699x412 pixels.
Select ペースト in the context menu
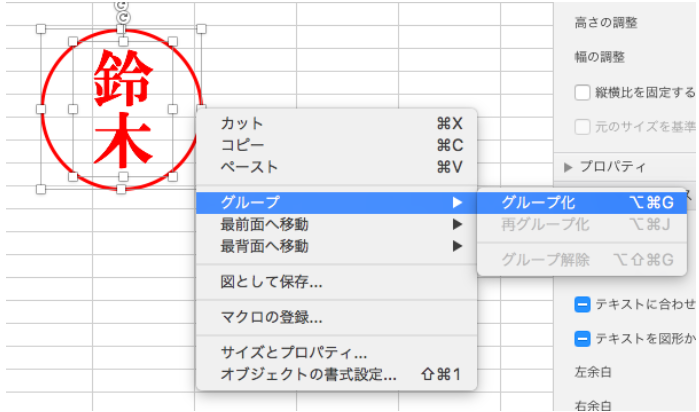[249, 167]
